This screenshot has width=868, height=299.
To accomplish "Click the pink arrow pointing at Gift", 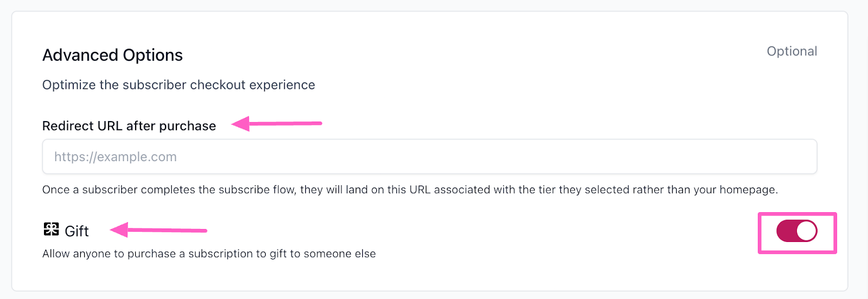I will tap(158, 230).
